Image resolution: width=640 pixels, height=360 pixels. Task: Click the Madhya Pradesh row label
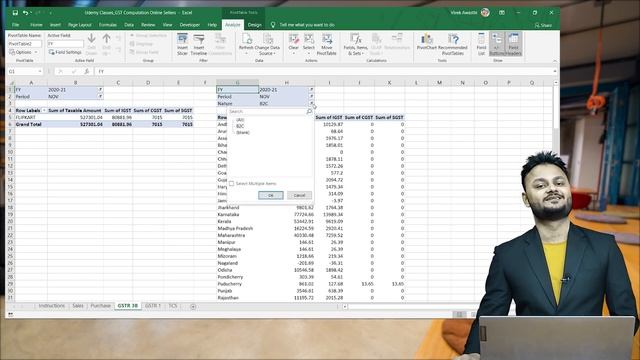point(235,228)
